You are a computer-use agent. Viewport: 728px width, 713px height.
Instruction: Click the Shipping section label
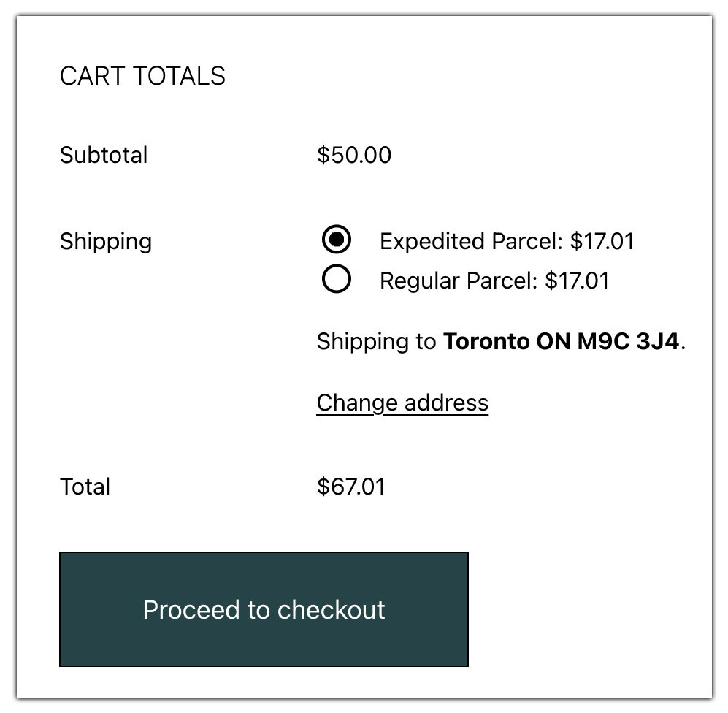click(105, 241)
